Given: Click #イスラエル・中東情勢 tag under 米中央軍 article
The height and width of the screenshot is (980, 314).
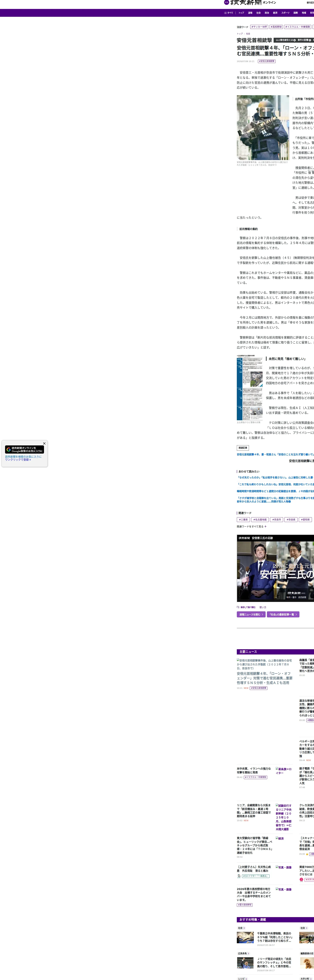Looking at the screenshot, I should [x=255, y=777].
